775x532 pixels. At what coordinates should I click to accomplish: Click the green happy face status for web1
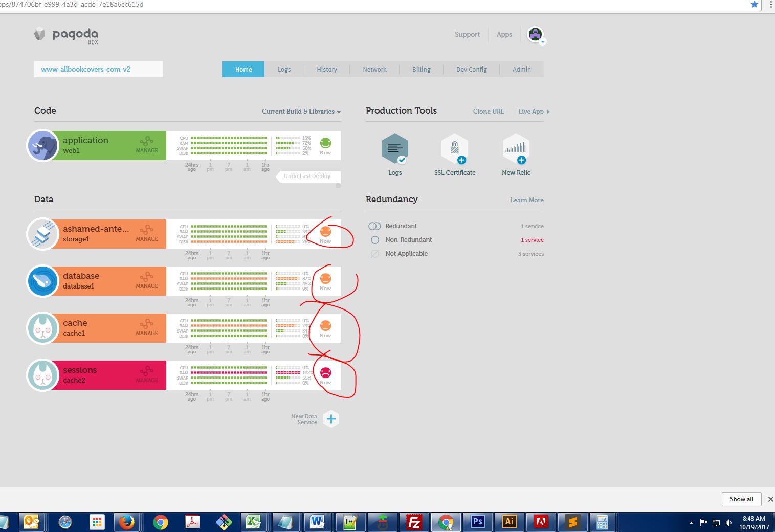pyautogui.click(x=325, y=143)
